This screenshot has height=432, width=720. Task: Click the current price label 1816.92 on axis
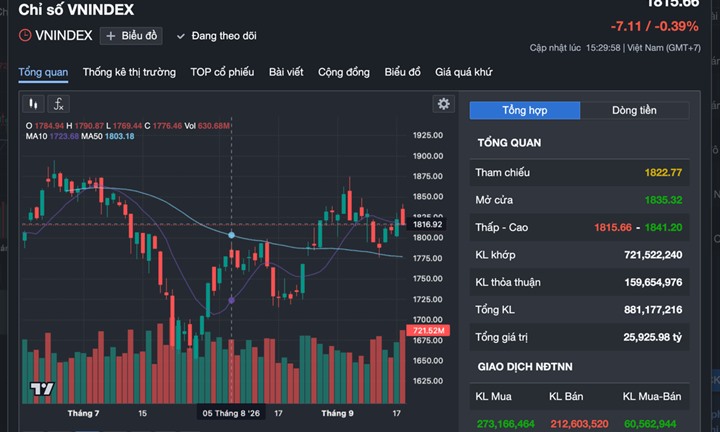click(x=427, y=224)
